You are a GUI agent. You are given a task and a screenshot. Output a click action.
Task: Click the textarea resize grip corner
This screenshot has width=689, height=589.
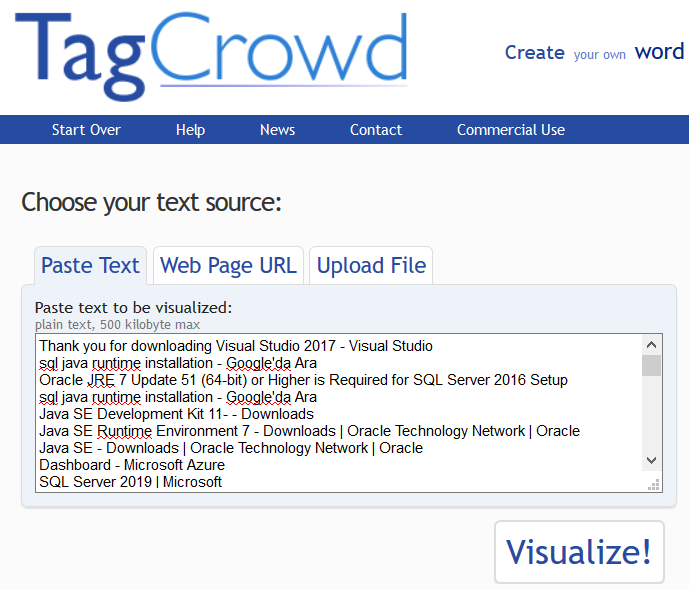[x=654, y=484]
